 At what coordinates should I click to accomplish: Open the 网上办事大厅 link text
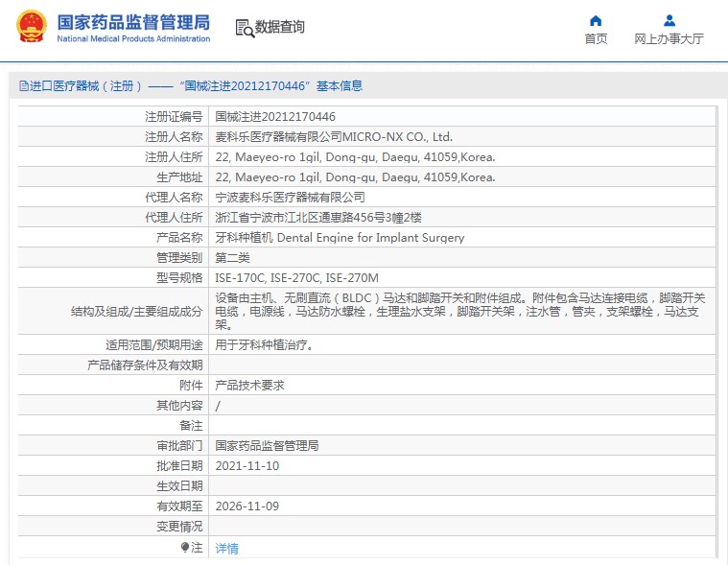pyautogui.click(x=669, y=38)
